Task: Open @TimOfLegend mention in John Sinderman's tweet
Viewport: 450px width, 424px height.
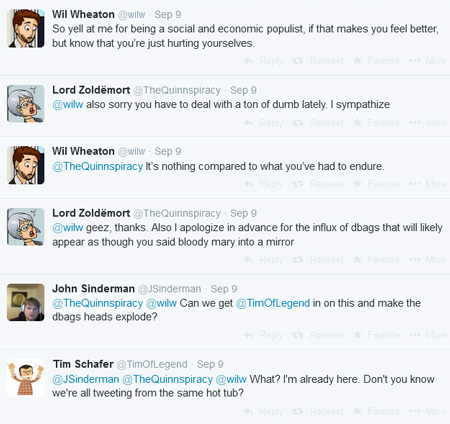Action: click(273, 303)
